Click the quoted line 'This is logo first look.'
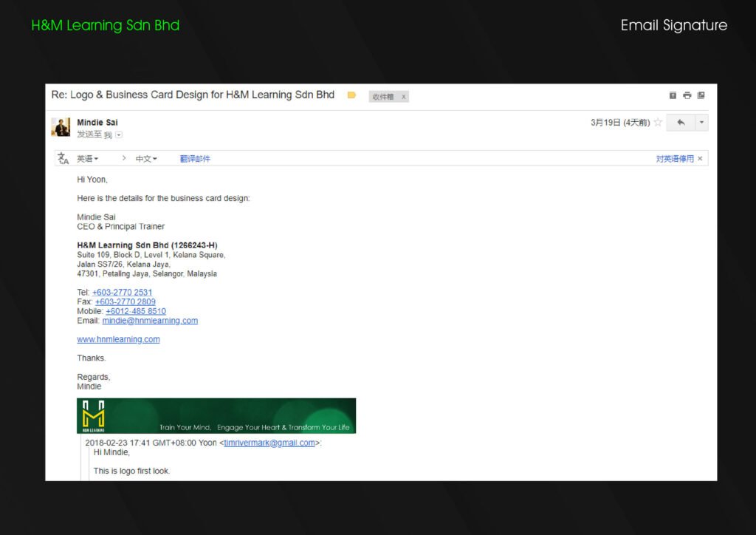Viewport: 756px width, 535px height. coord(131,471)
